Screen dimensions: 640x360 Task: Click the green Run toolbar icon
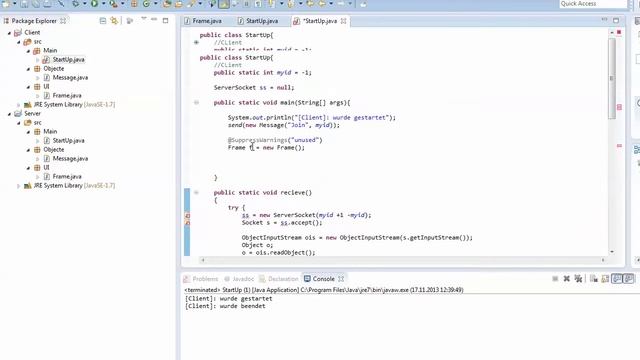pos(94,4)
